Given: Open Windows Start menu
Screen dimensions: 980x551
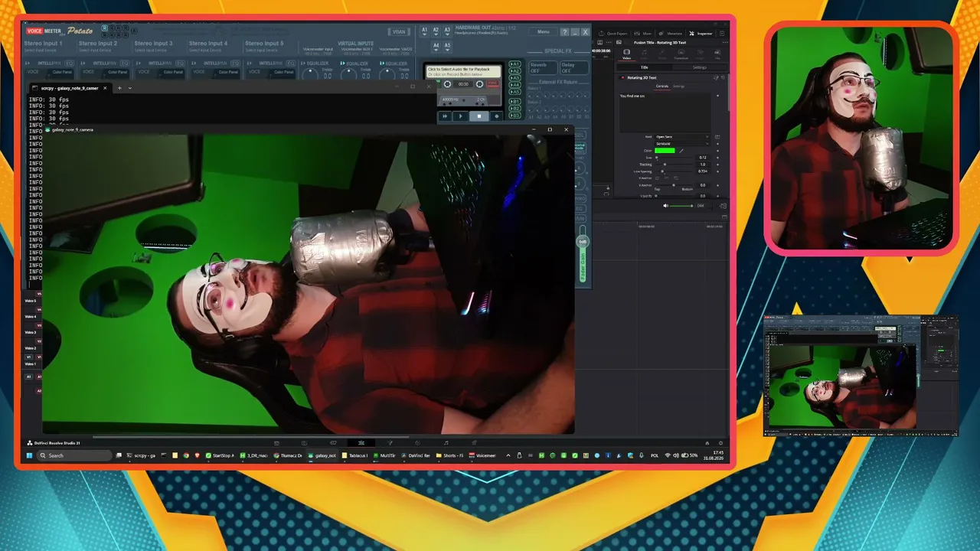Looking at the screenshot, I should [x=30, y=455].
